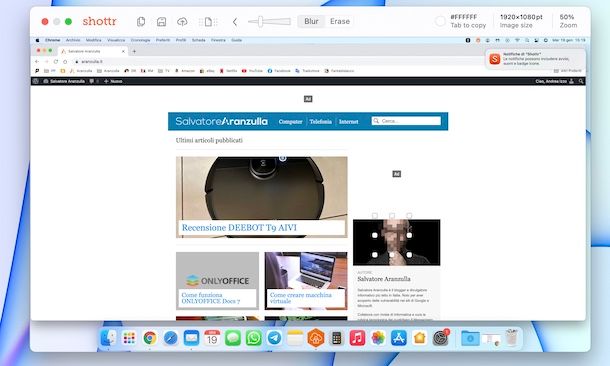This screenshot has width=610, height=366.
Task: Open the Cronologia menu in captured menu bar
Action: click(x=140, y=40)
